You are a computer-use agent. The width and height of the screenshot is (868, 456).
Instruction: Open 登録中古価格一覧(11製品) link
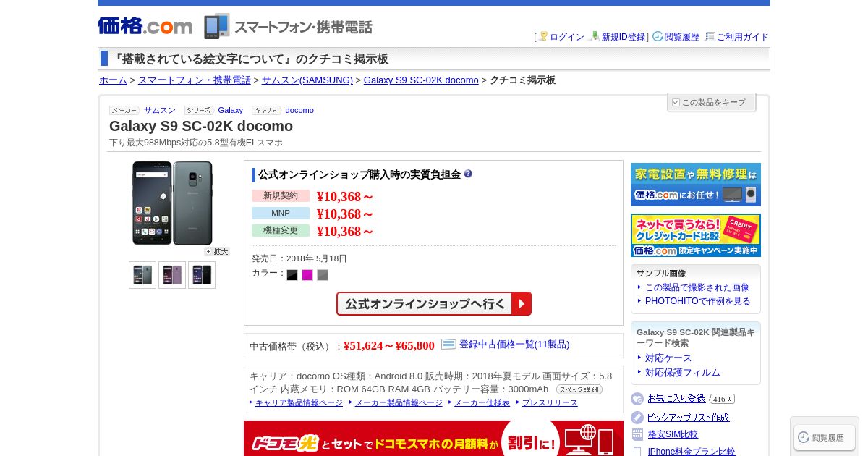514,345
